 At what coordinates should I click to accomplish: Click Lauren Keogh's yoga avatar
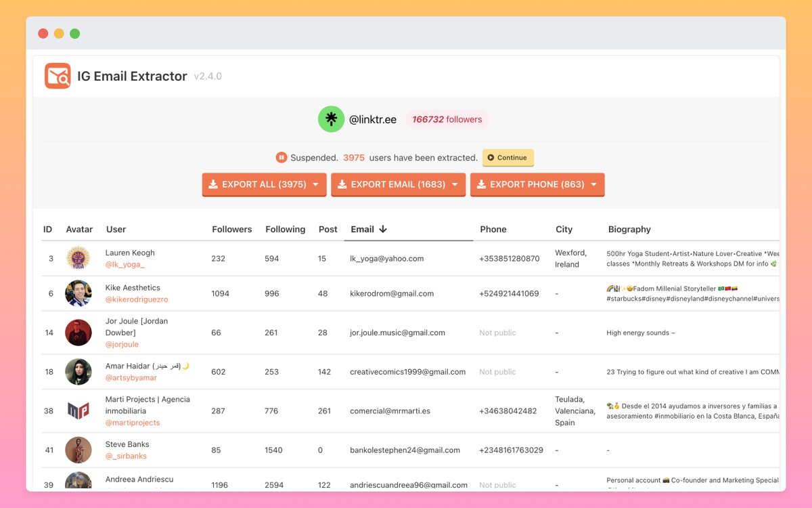[x=78, y=258]
